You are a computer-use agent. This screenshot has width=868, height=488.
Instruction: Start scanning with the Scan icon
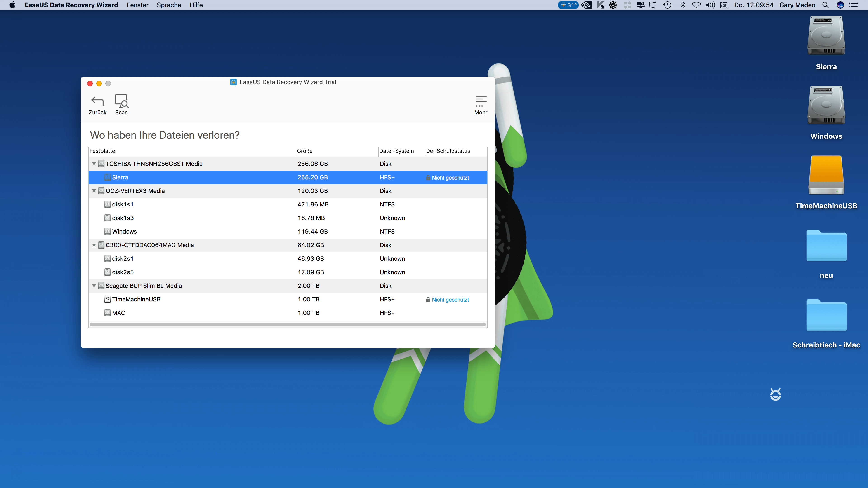point(121,101)
